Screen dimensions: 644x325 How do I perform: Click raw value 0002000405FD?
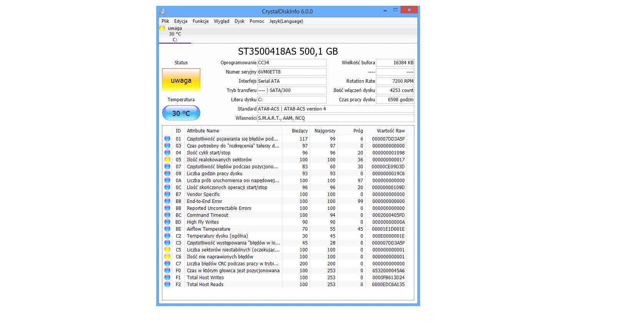(389, 215)
